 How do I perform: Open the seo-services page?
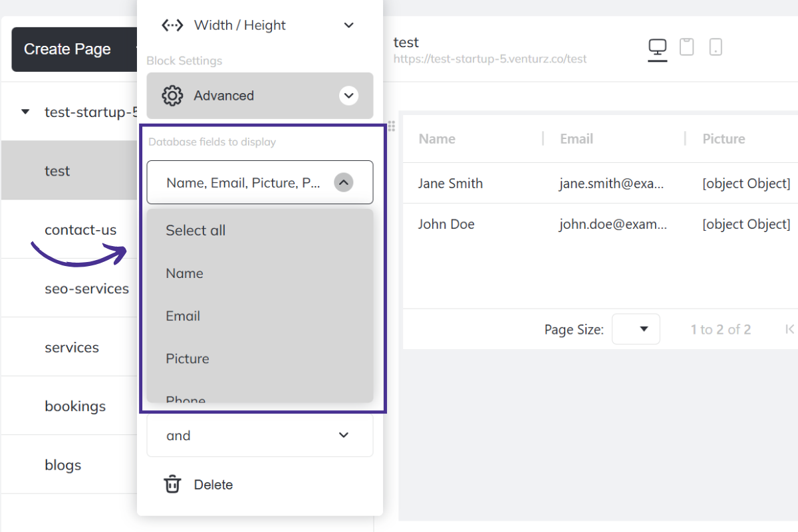[86, 289]
